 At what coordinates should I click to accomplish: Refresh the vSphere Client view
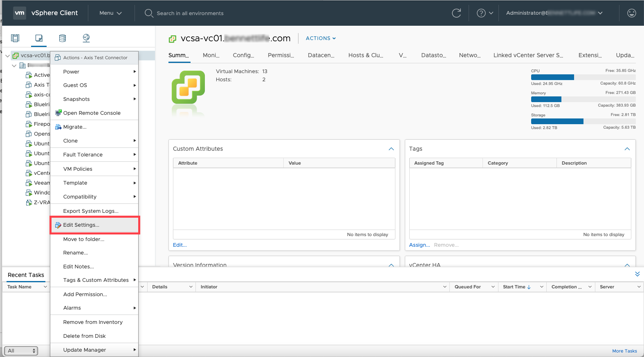[x=456, y=13]
